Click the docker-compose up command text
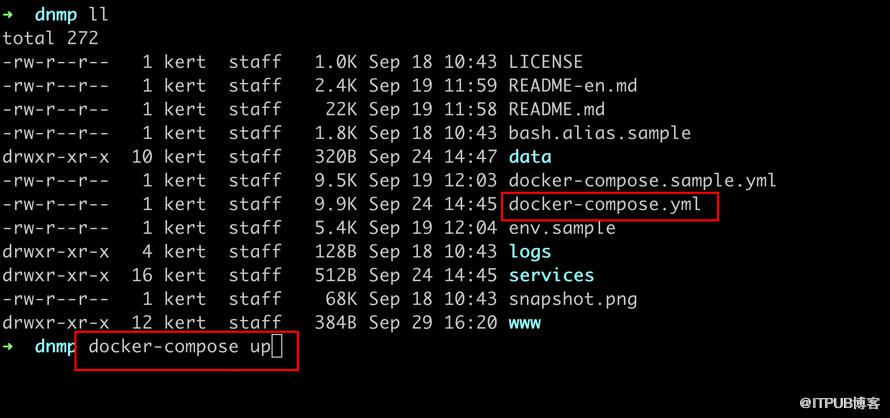 (179, 346)
